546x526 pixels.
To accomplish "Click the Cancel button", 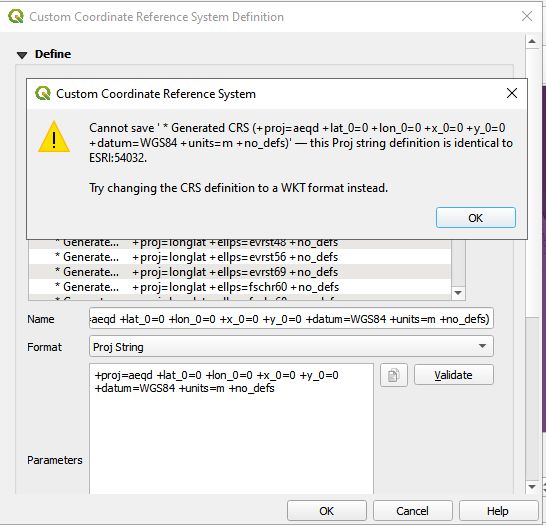I will click(413, 511).
